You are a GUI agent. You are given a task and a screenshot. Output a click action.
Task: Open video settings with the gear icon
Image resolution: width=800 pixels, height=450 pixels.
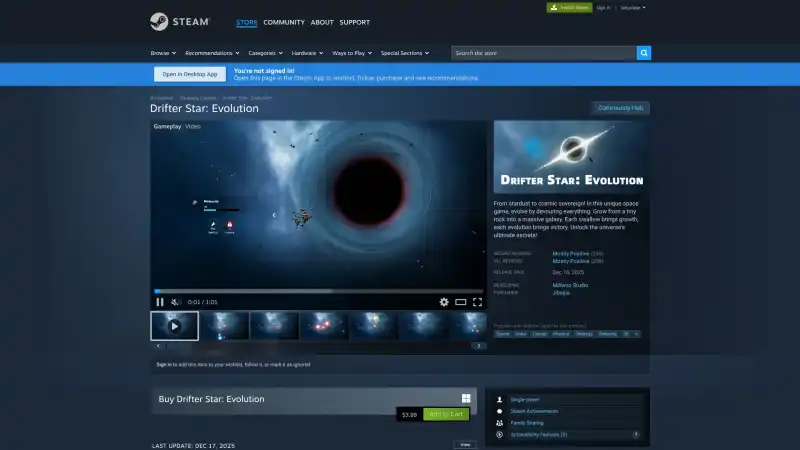tap(444, 302)
